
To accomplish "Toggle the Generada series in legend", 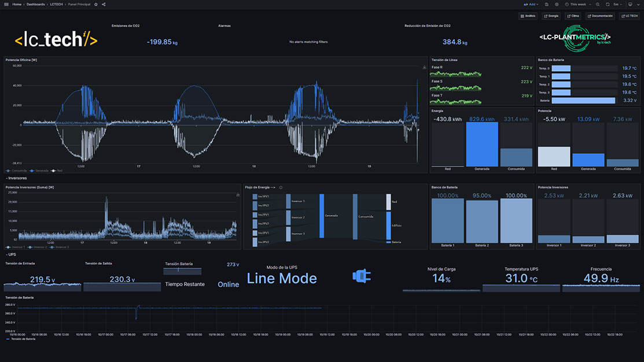I will tap(39, 171).
